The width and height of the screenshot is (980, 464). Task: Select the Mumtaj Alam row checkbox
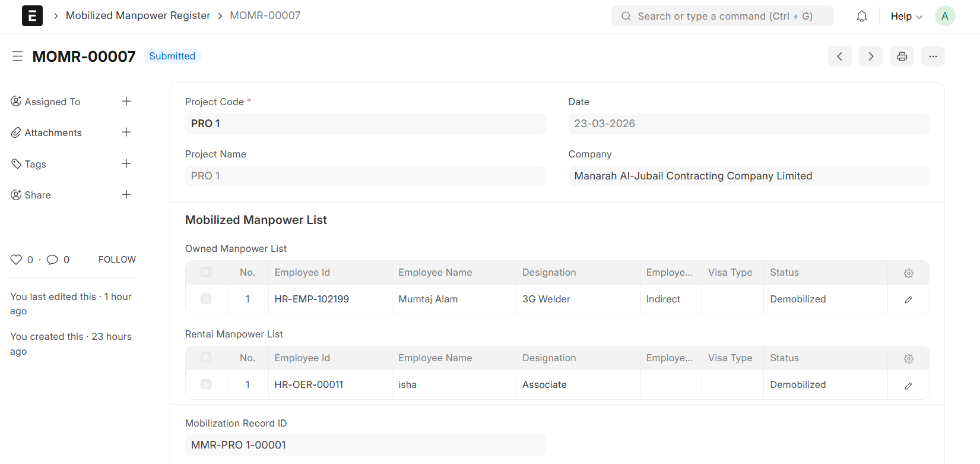click(x=206, y=299)
